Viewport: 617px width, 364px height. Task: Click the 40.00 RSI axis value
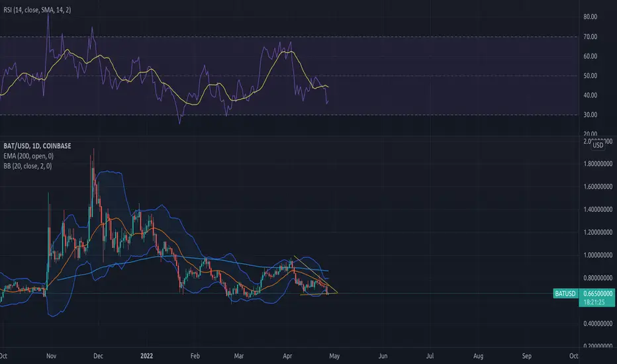591,95
